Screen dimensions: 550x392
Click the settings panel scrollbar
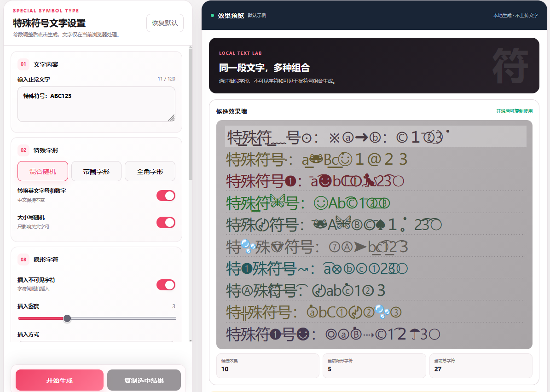click(x=191, y=114)
